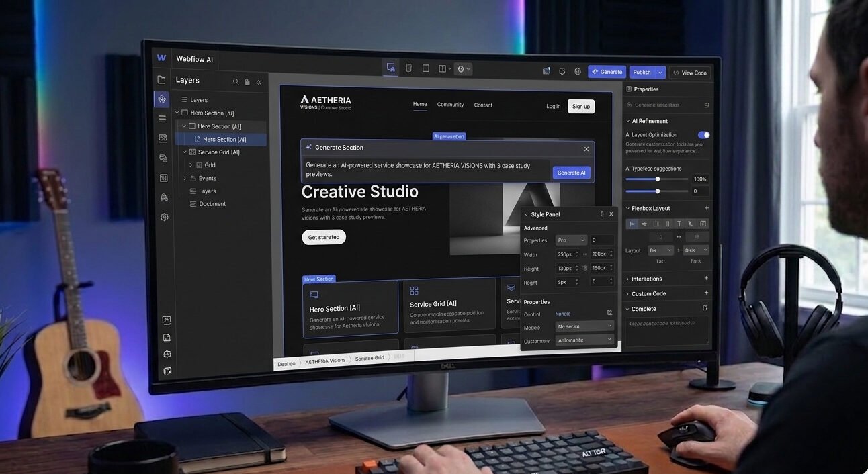
Task: Click the Publish button
Action: click(x=642, y=73)
